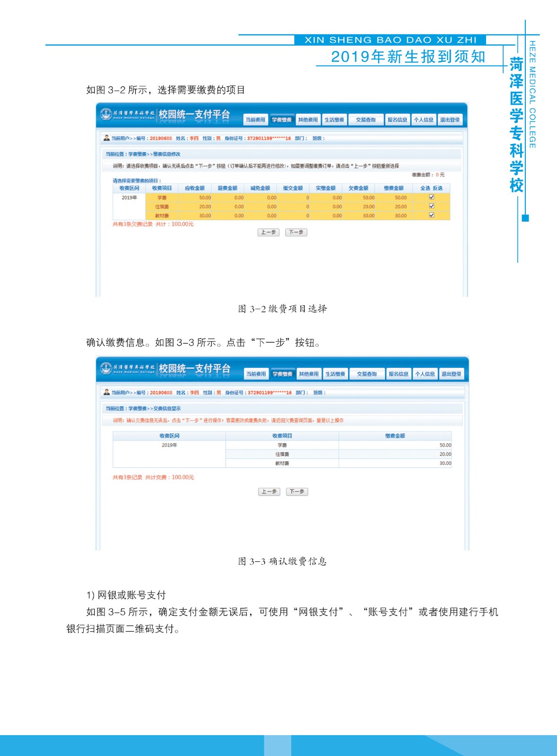Click the 学费缴费 tab in figure 3-3
This screenshot has width=557, height=756.
tap(282, 374)
